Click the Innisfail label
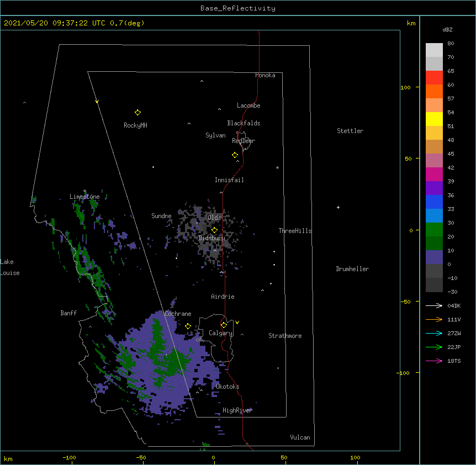The height and width of the screenshot is (465, 476). pyautogui.click(x=229, y=180)
